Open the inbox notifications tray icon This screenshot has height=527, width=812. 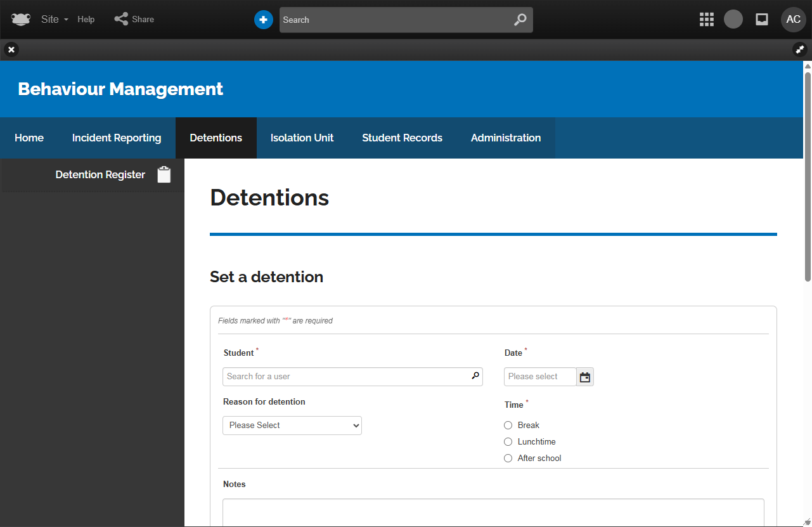coord(762,20)
